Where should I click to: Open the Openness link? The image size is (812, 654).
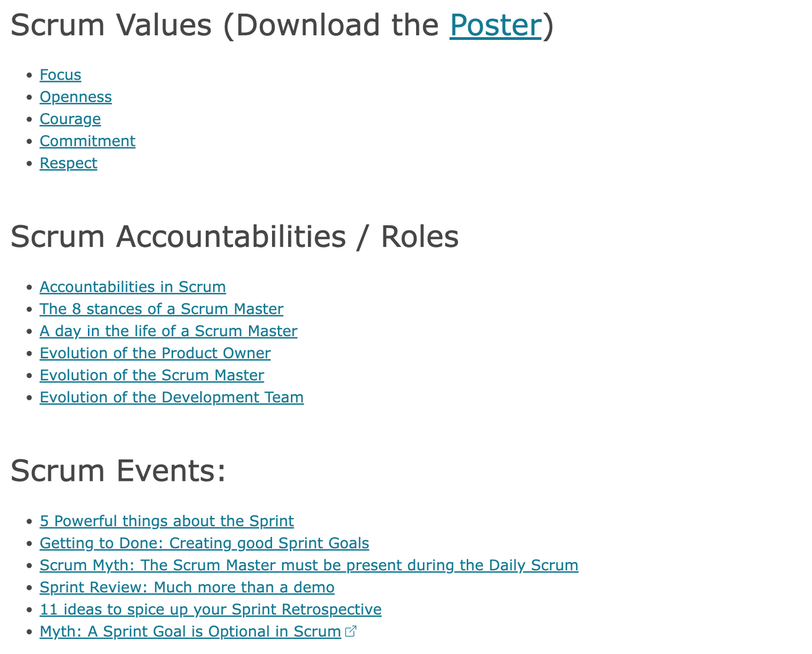76,97
